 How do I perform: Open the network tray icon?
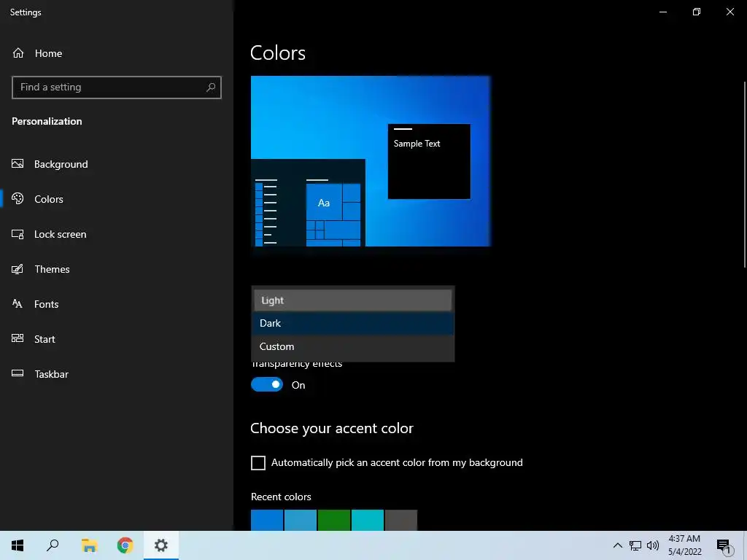pyautogui.click(x=635, y=545)
